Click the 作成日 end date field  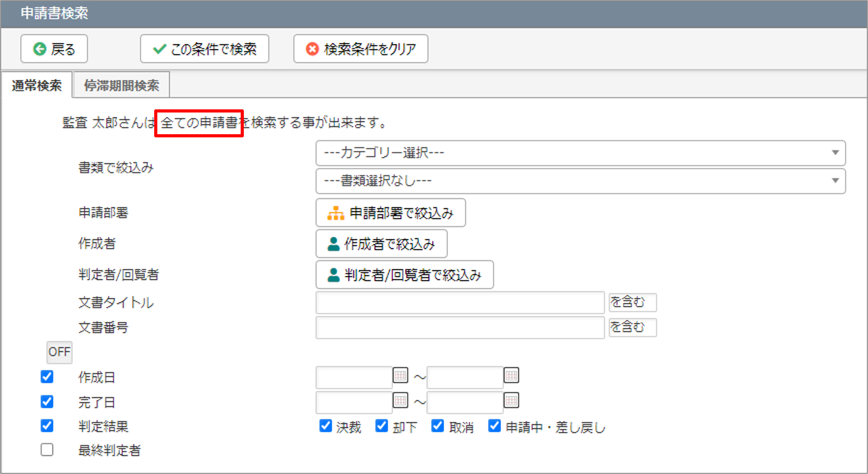[465, 377]
